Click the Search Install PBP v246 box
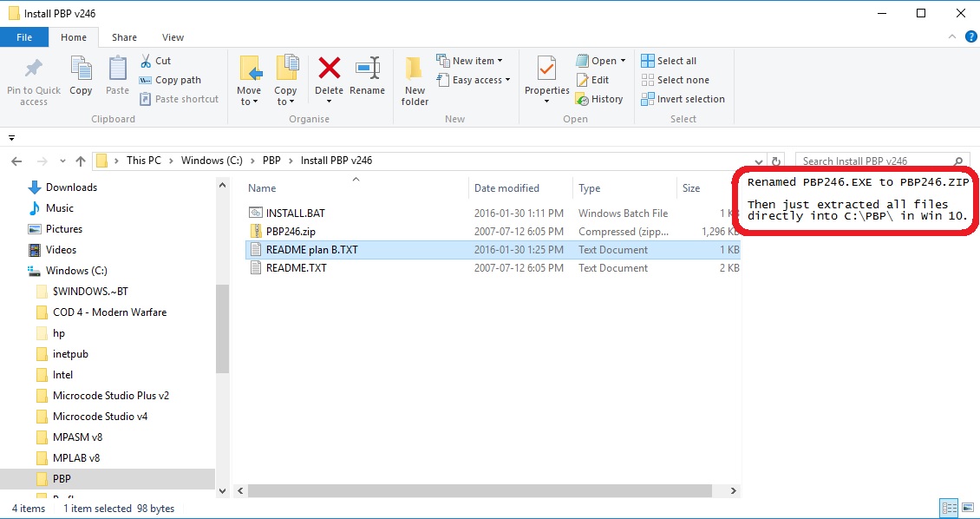Viewport: 980px width, 519px height. 881,161
